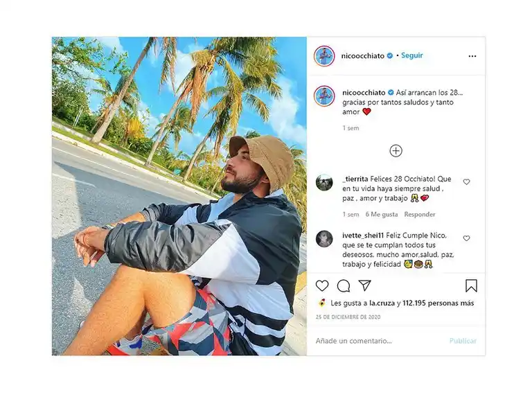Open ivette_shei11's profile avatar
Viewport: 532px width, 399px height.
tap(324, 239)
